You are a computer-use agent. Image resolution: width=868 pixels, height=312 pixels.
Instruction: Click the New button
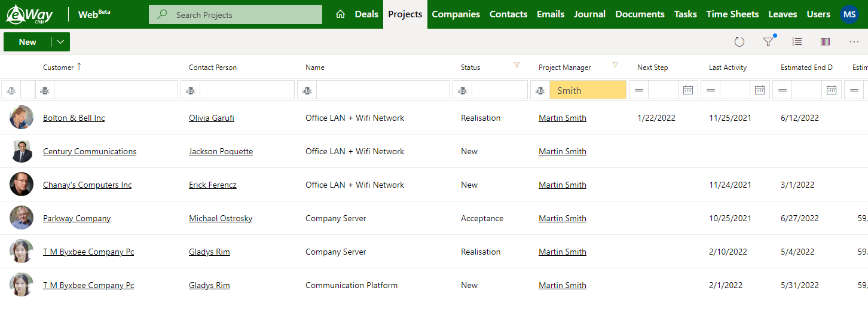pos(27,42)
